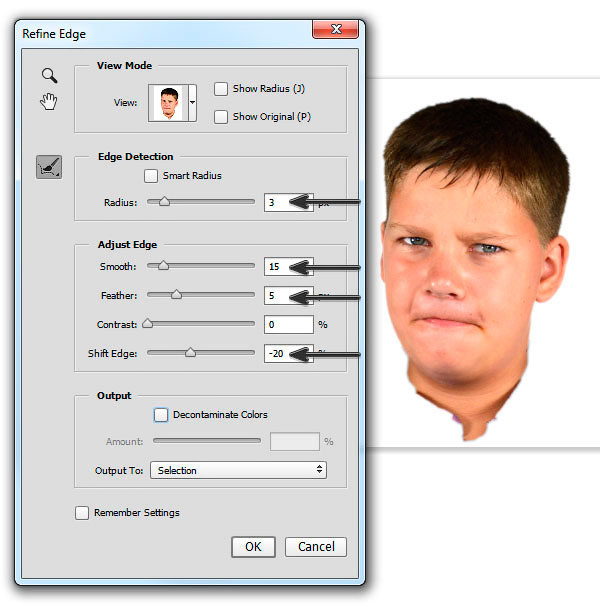Click the disabled Amount percent field
The height and width of the screenshot is (615, 600).
[x=295, y=442]
